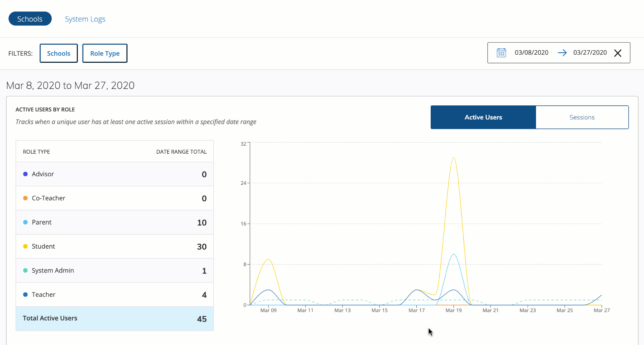Select the Active Users tab

(483, 117)
